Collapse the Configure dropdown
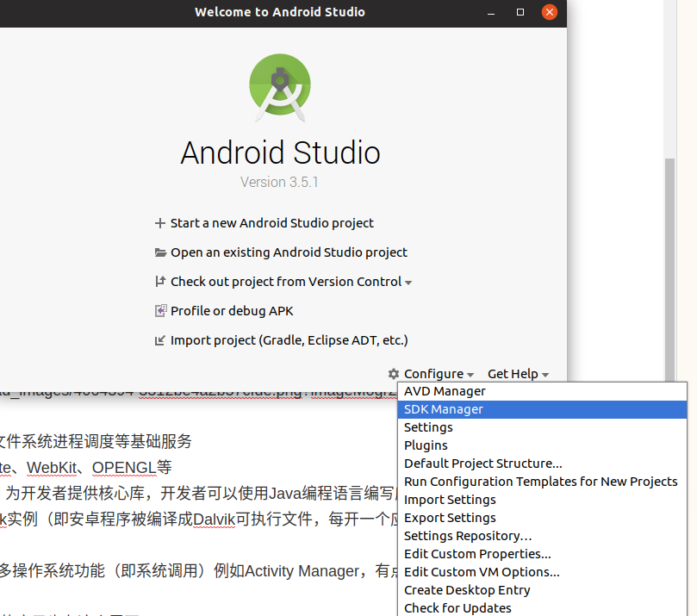This screenshot has width=697, height=616. click(x=439, y=374)
